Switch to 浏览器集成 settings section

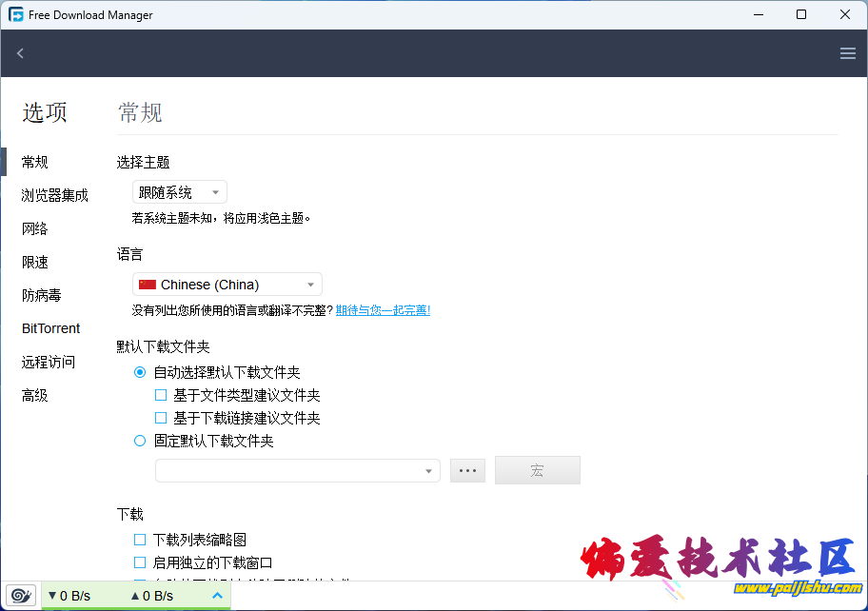tap(55, 195)
